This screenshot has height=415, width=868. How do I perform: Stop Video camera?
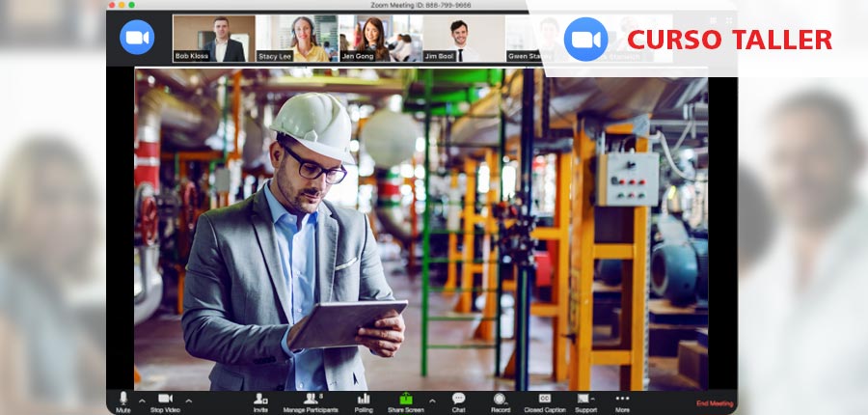coord(165,400)
